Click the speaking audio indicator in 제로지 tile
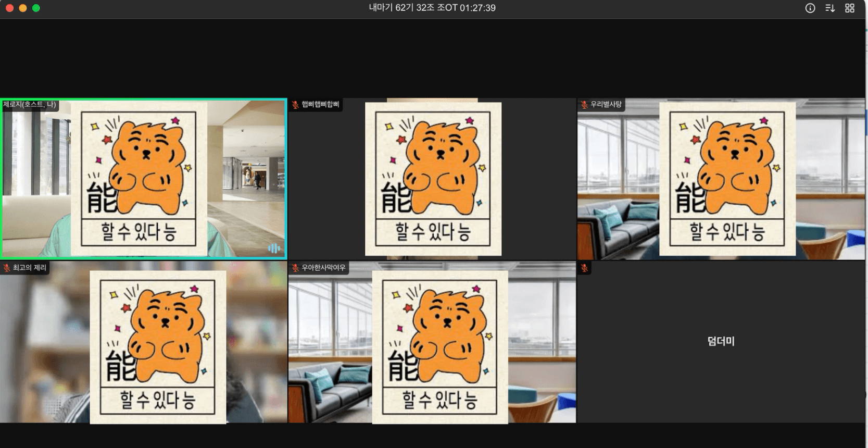 274,248
